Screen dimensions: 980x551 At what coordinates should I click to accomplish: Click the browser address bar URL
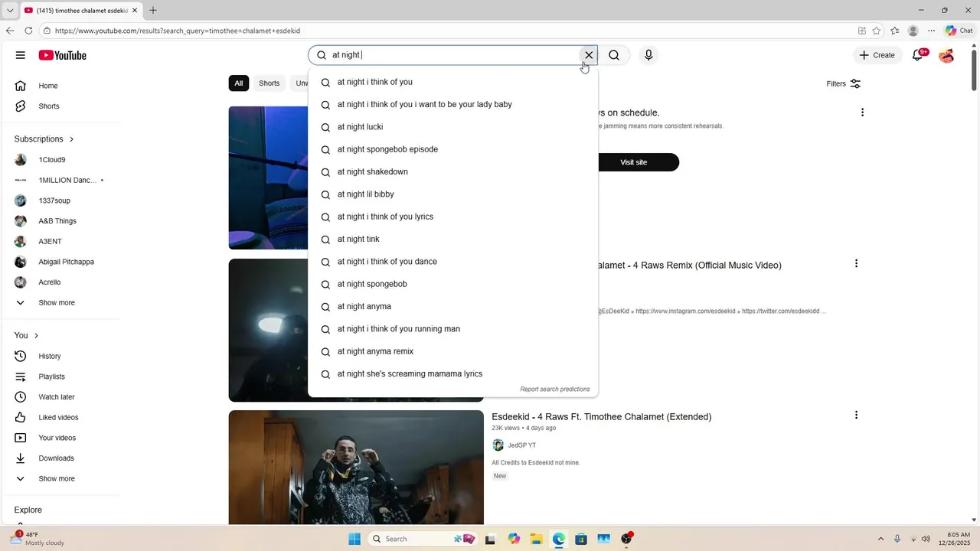[x=178, y=31]
